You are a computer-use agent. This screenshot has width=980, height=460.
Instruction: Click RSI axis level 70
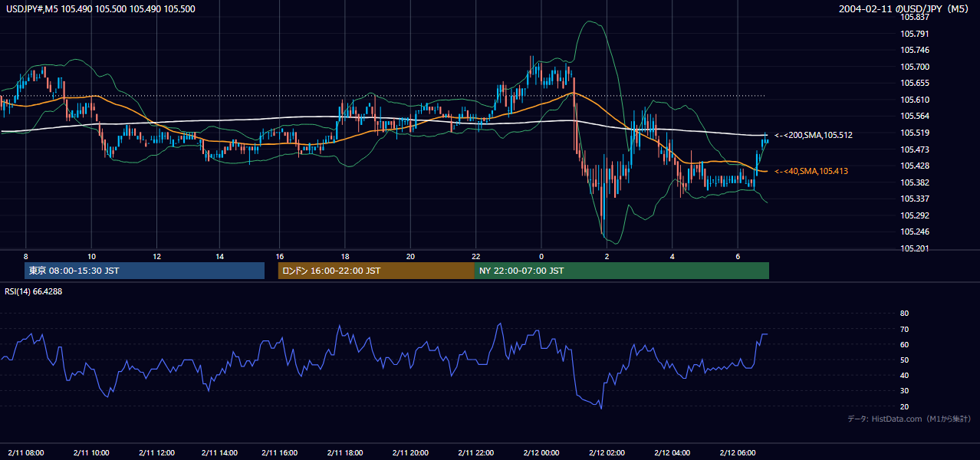904,329
